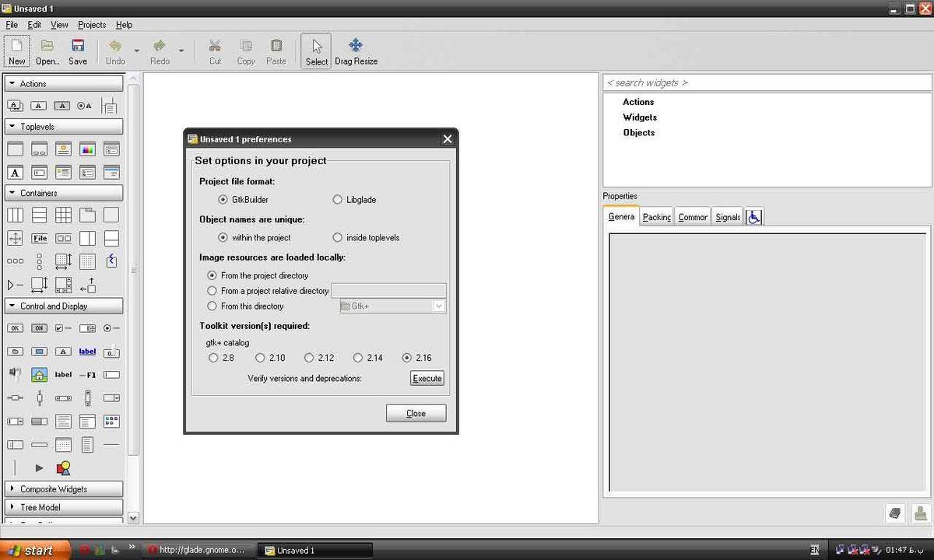
Task: Choose the Color Selection Dialog icon
Action: (x=87, y=149)
